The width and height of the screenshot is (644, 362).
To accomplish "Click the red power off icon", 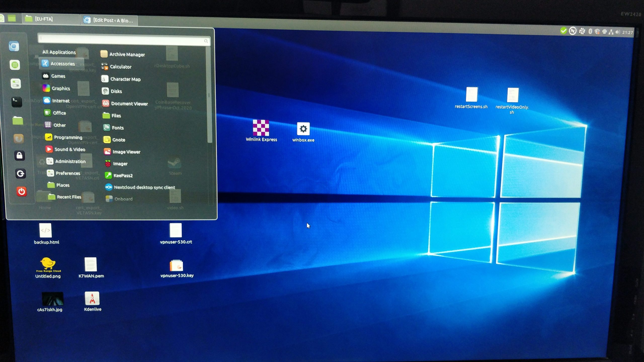I will pyautogui.click(x=22, y=191).
